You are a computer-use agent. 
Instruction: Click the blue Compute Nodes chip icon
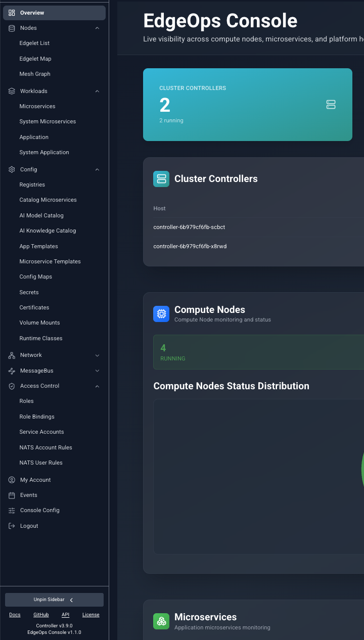click(x=161, y=314)
